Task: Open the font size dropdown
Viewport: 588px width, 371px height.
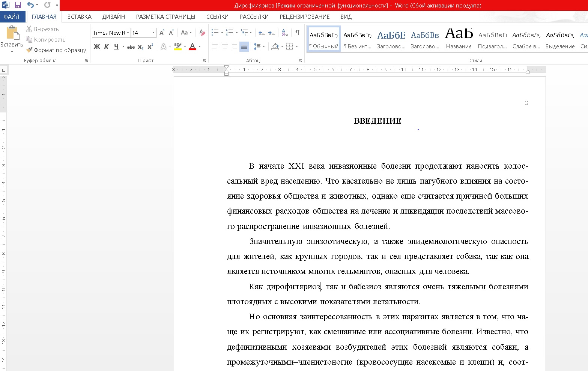Action: (x=153, y=33)
